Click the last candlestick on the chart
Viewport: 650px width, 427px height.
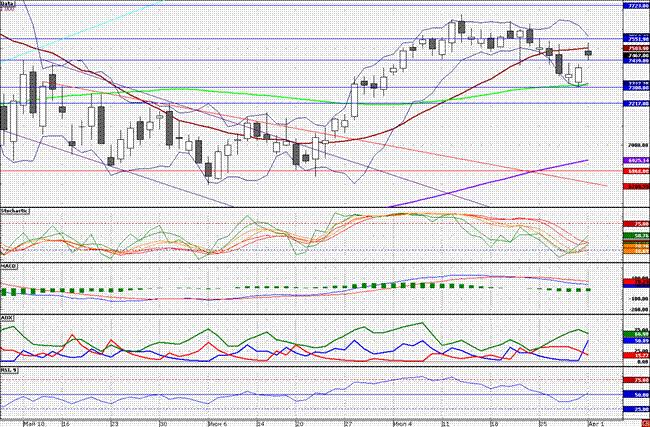click(x=589, y=52)
